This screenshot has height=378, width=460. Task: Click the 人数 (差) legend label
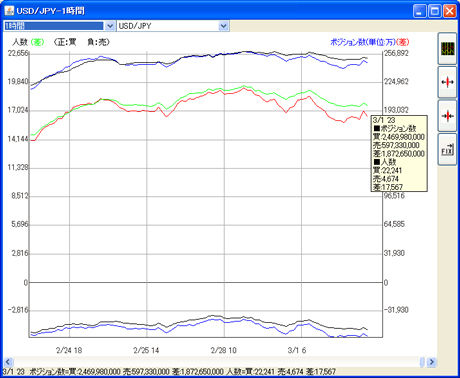[x=28, y=42]
